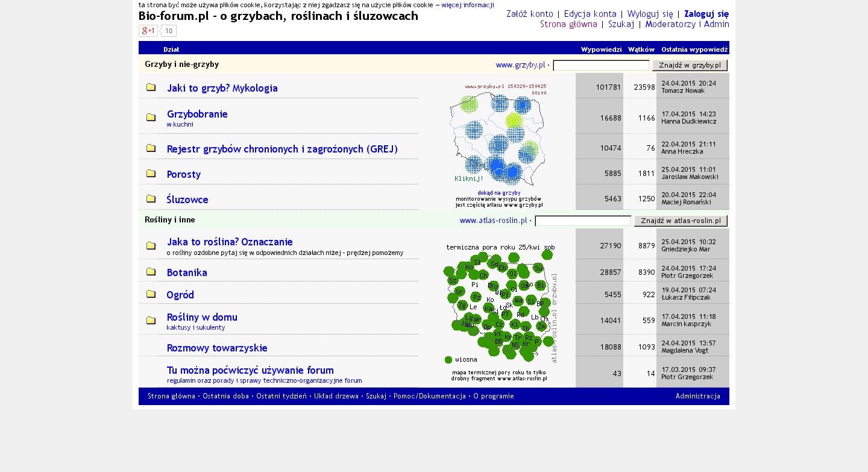868x472 pixels.
Task: Click folder icon beside Rośliny w domu
Action: click(x=151, y=320)
